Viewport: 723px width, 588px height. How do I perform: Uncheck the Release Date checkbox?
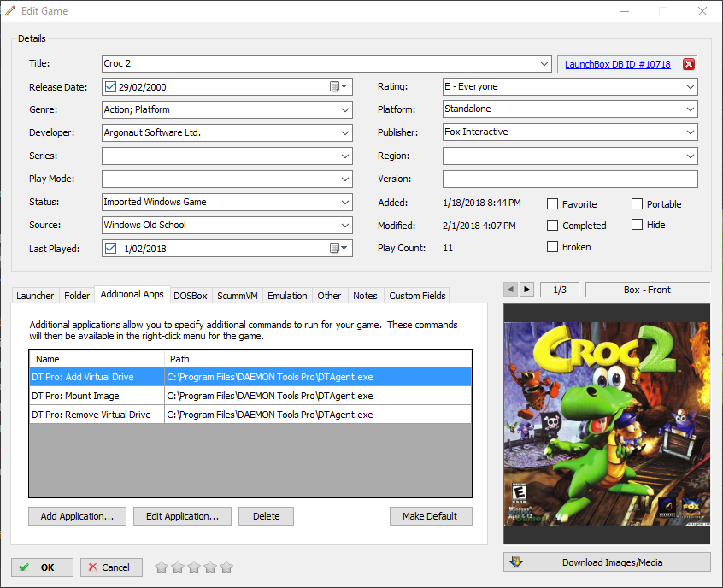pyautogui.click(x=110, y=86)
